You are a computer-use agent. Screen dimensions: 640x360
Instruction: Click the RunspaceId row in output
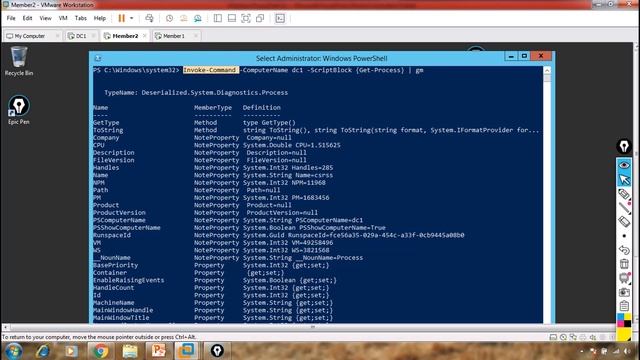pyautogui.click(x=278, y=235)
